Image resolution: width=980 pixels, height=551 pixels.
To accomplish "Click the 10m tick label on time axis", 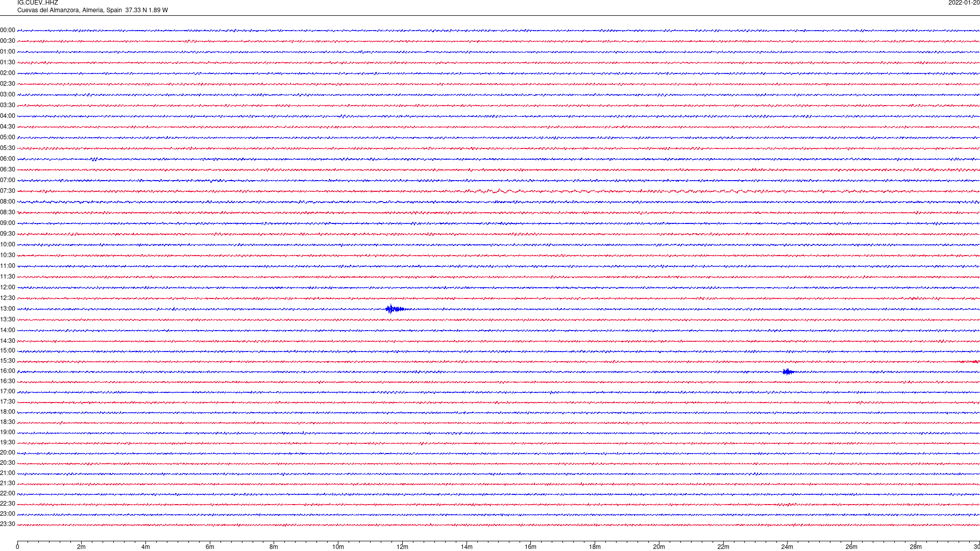I will coord(338,547).
